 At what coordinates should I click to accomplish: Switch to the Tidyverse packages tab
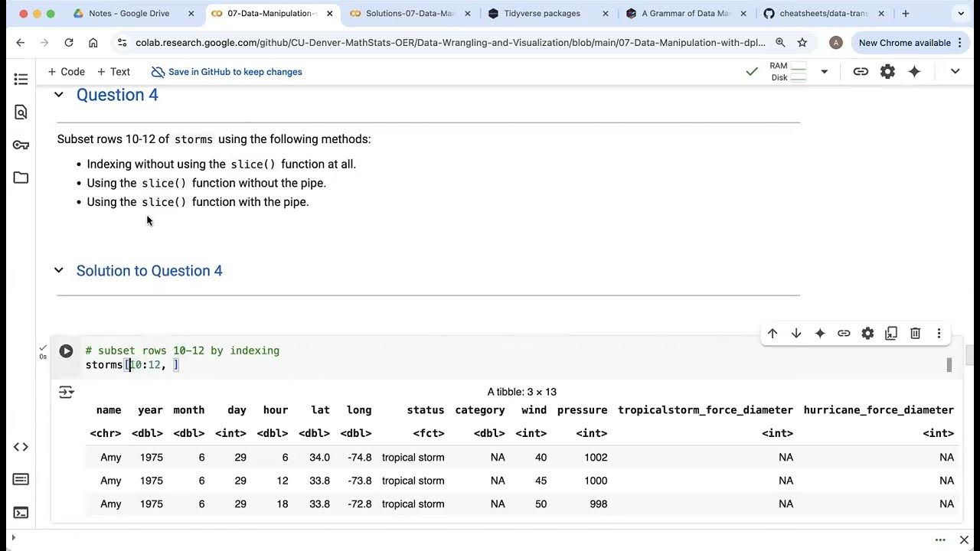542,14
